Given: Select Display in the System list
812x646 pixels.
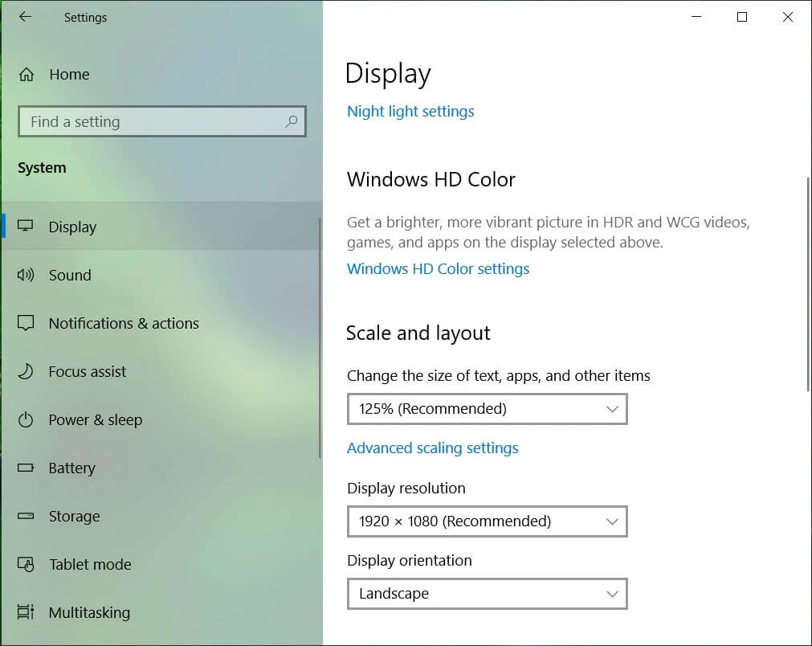Looking at the screenshot, I should coord(161,227).
